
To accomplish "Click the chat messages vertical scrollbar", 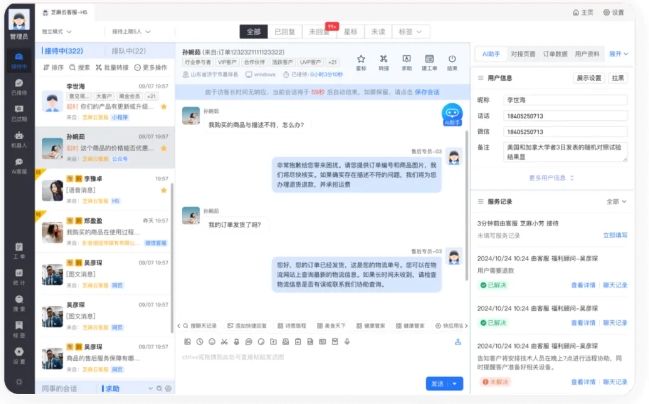I will (x=466, y=206).
